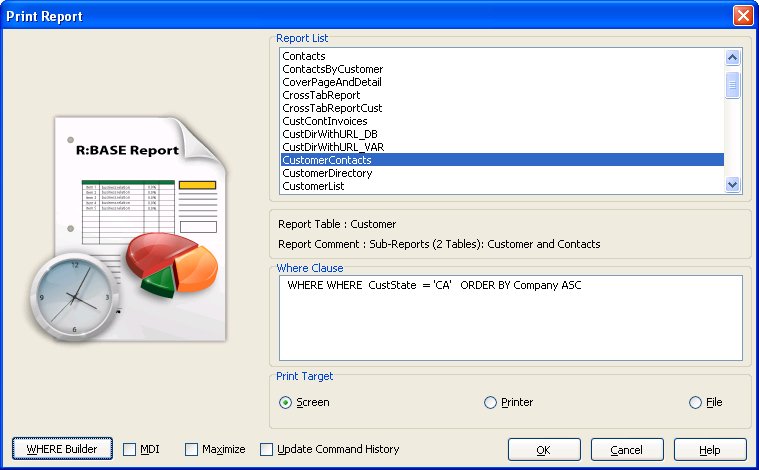
Task: Choose CustContInvoices in Report List
Action: (325, 121)
